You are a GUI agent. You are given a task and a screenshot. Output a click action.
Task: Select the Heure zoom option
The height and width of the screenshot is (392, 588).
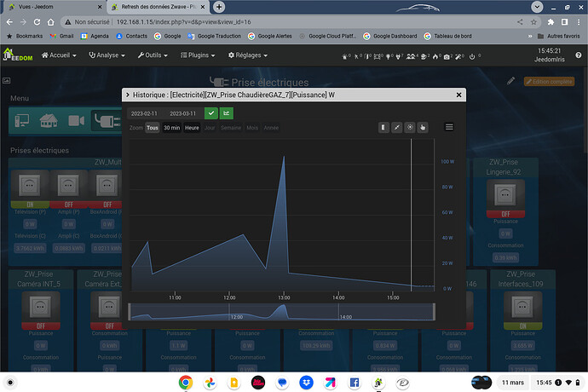coord(192,128)
